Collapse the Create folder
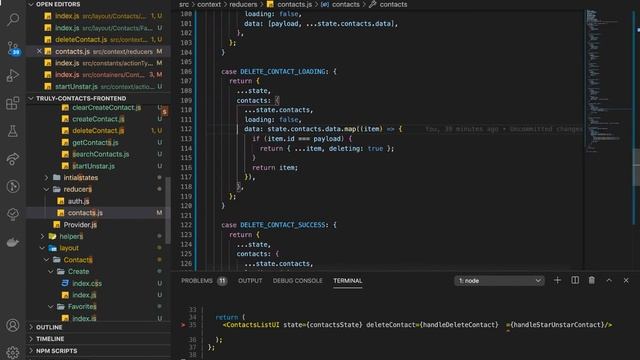Image resolution: width=640 pixels, height=360 pixels. (78, 271)
